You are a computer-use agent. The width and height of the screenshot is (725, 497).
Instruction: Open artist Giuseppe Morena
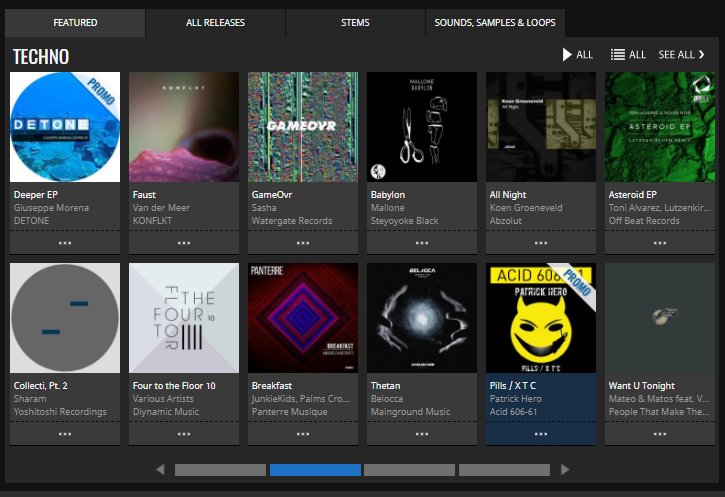[x=51, y=208]
